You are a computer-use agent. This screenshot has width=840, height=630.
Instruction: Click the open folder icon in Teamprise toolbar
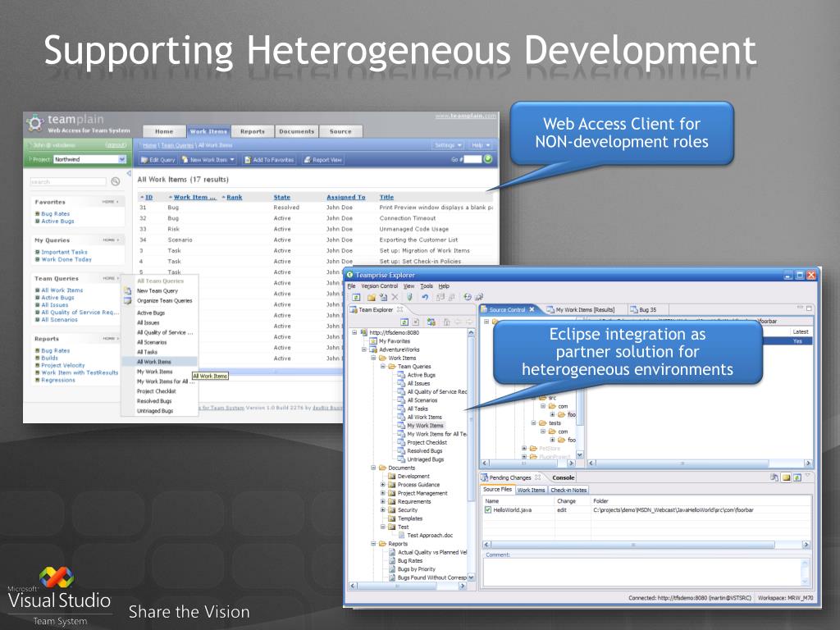371,297
